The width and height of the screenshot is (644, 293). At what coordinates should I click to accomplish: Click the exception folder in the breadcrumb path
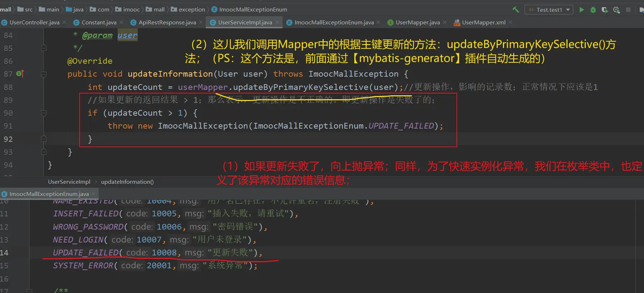pyautogui.click(x=191, y=9)
